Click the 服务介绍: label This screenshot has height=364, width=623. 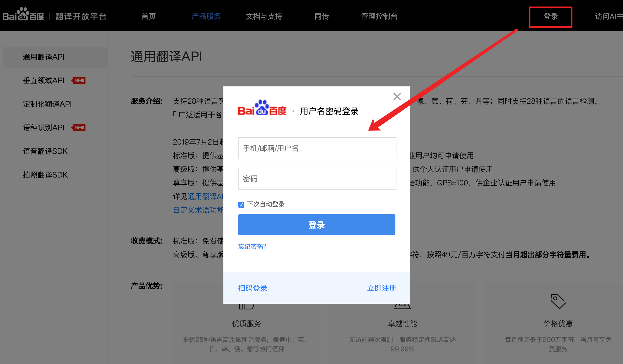[147, 101]
